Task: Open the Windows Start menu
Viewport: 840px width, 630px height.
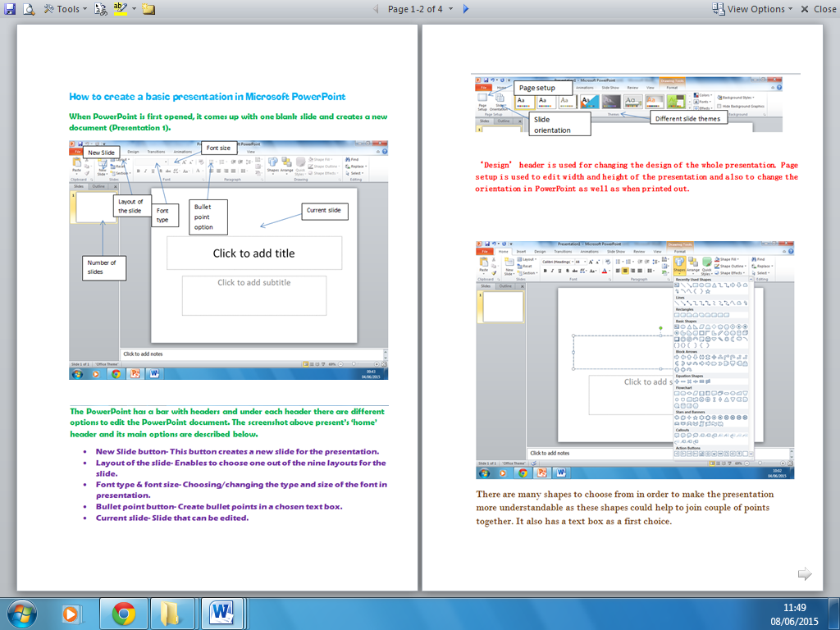Action: [x=22, y=614]
